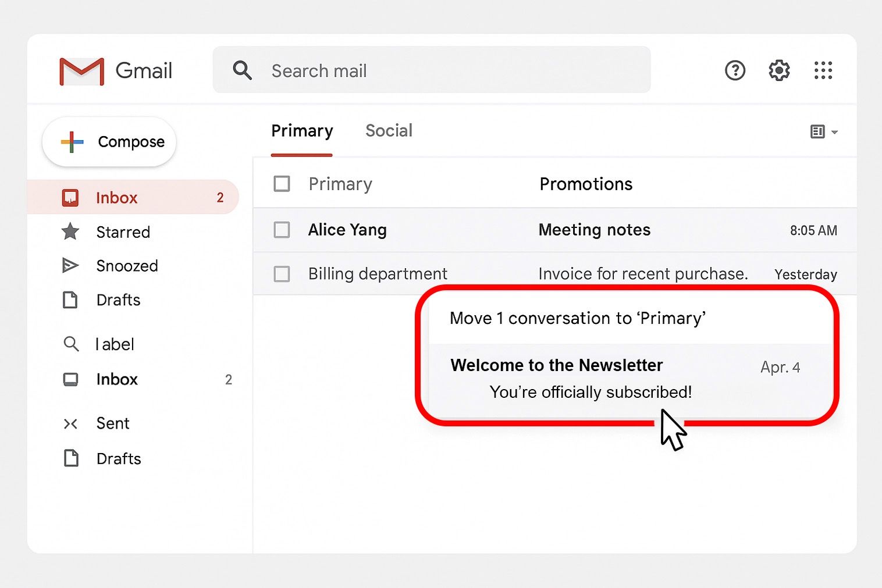Select the Sent mail icon
The width and height of the screenshot is (882, 588).
pos(70,423)
